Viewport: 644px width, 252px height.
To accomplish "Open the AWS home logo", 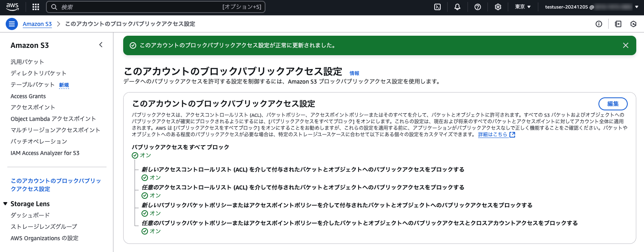I will click(13, 6).
